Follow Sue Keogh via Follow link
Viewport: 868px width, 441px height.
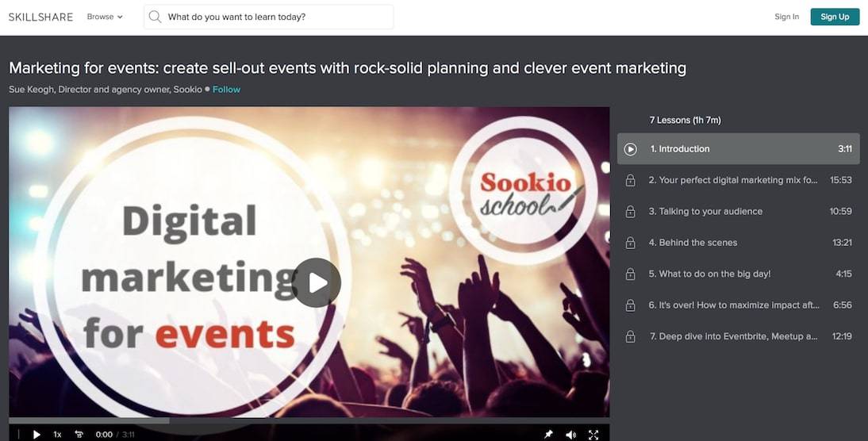(226, 89)
